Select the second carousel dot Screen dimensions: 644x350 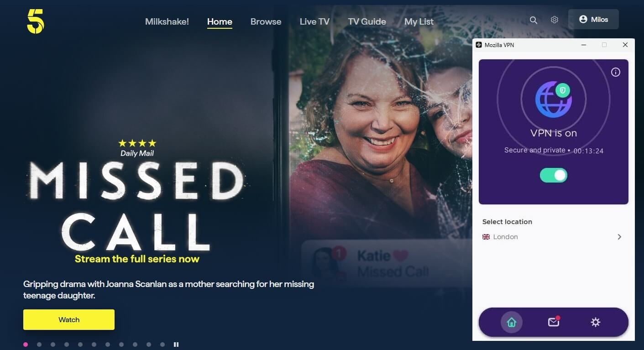[x=39, y=345]
